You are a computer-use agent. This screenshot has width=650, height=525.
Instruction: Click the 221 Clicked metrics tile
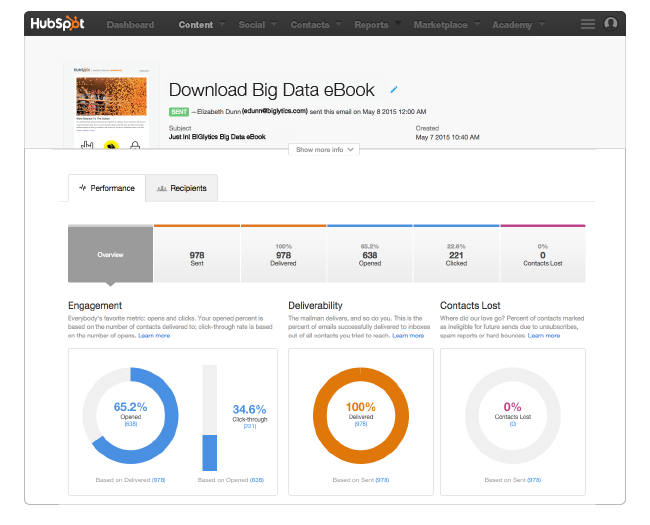456,255
